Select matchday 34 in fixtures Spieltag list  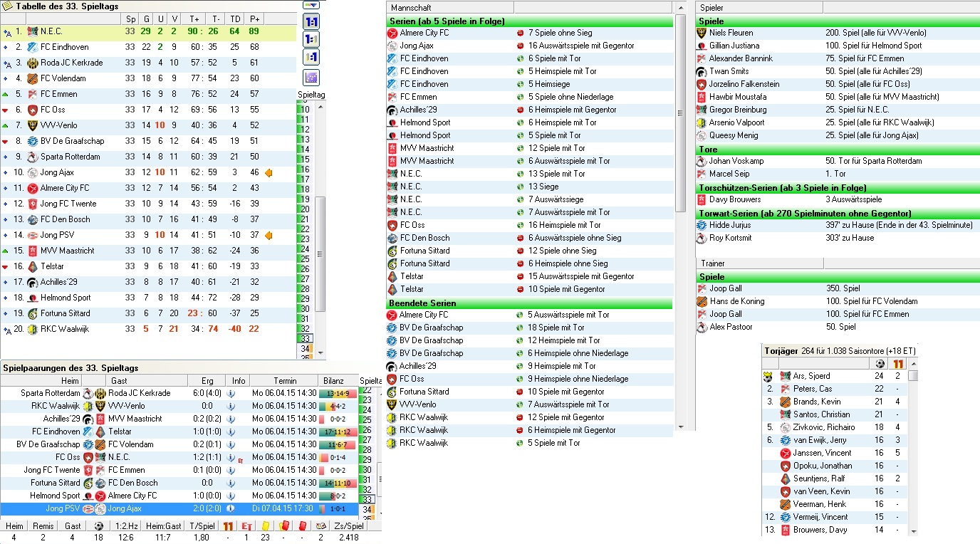click(368, 509)
